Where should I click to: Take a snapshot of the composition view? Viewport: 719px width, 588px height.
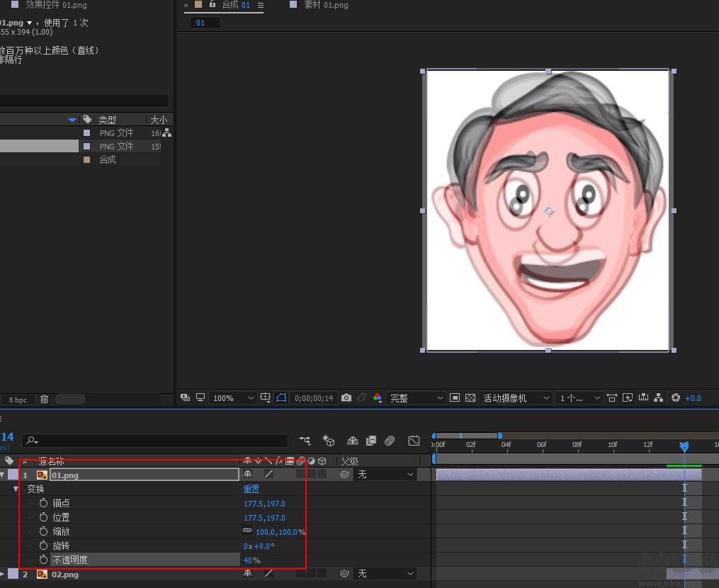(346, 397)
